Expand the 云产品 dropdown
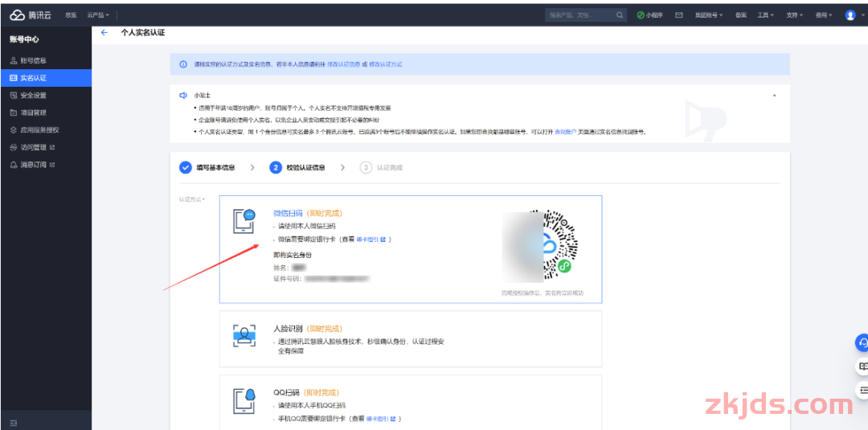This screenshot has width=868, height=430. (98, 15)
